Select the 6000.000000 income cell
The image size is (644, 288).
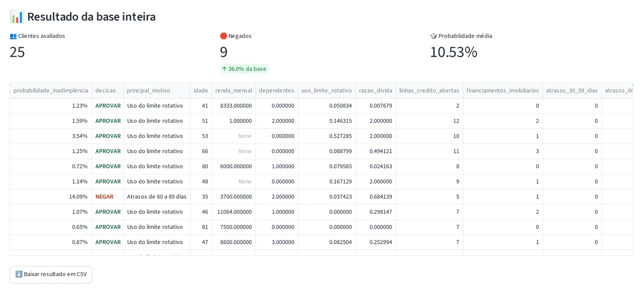pyautogui.click(x=234, y=166)
